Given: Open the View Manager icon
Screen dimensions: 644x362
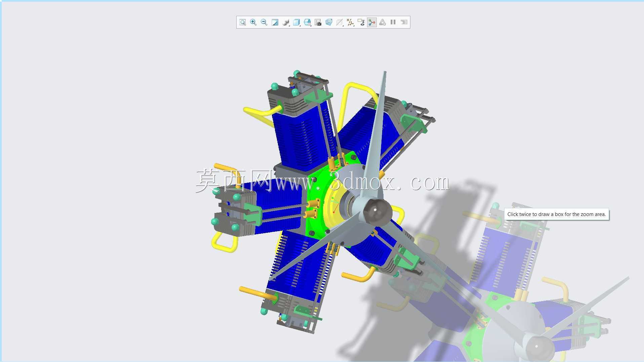Looking at the screenshot, I should click(318, 22).
